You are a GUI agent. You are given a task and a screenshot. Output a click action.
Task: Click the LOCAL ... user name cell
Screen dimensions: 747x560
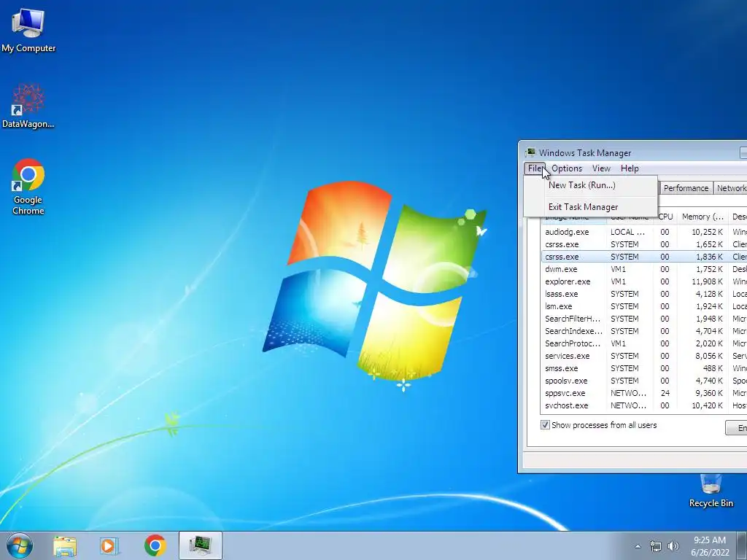[x=627, y=232]
